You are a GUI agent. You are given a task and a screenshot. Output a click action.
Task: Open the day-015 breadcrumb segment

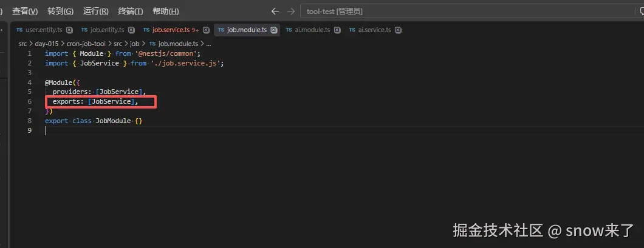pos(47,44)
